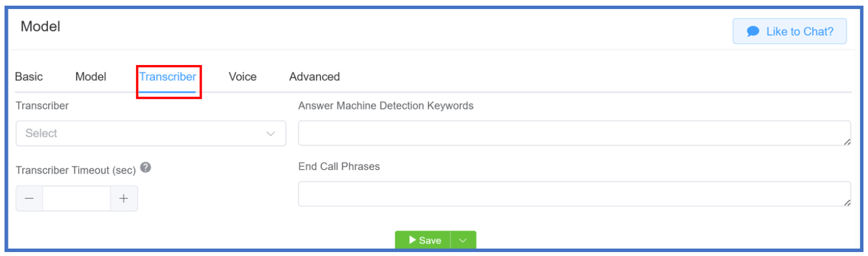Focus the Answer Machine Detection Keywords field
868x256 pixels.
[x=574, y=133]
